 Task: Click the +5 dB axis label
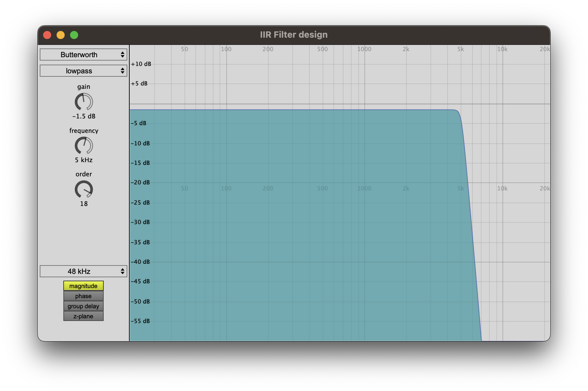(x=139, y=83)
